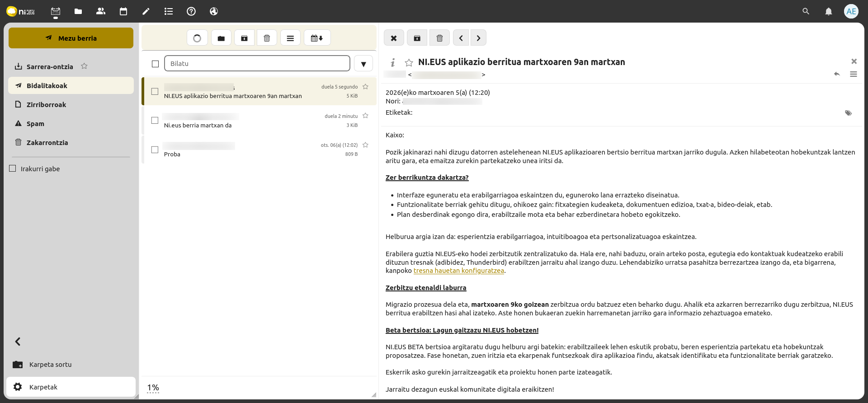Star the NI.EUS aplikazio berritua message header
Screen dimensions: 868x403
(x=409, y=62)
